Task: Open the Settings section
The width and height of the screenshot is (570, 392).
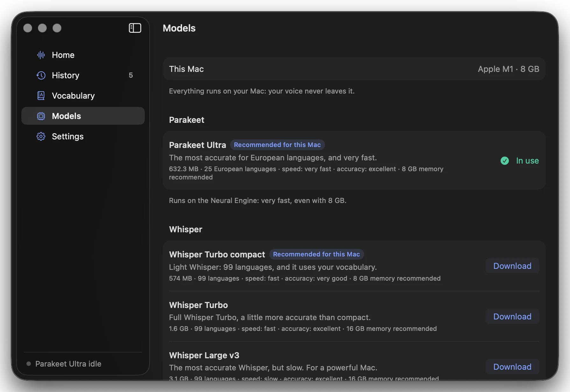Action: pos(83,136)
